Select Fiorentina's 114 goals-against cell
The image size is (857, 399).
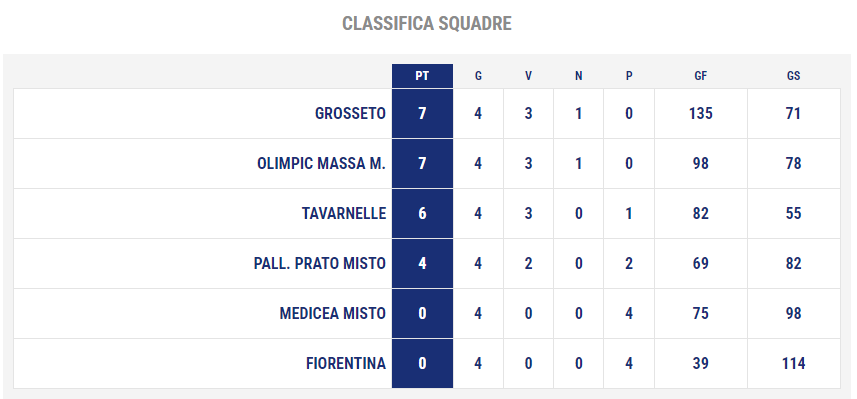click(x=793, y=363)
